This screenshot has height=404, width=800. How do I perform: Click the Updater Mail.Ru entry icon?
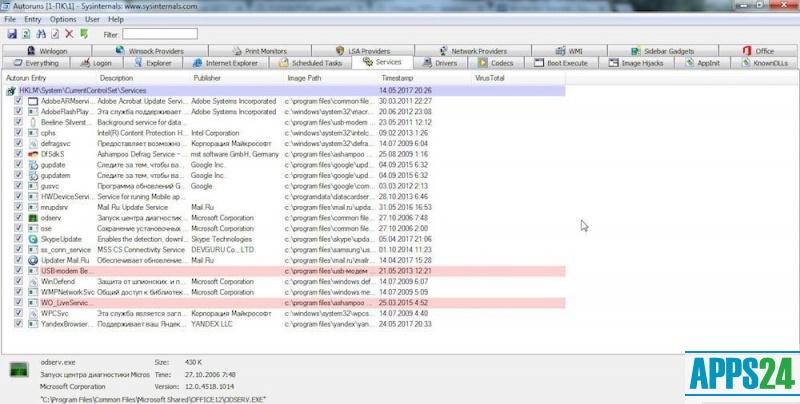33,260
